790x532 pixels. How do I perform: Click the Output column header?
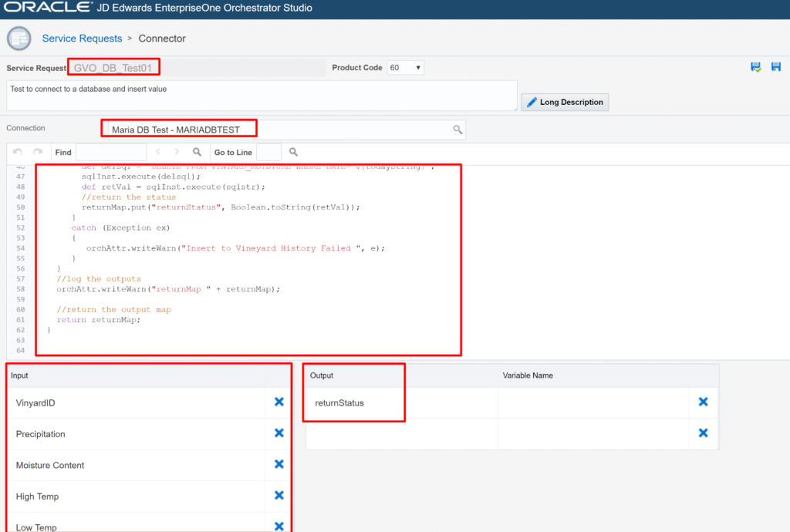322,375
